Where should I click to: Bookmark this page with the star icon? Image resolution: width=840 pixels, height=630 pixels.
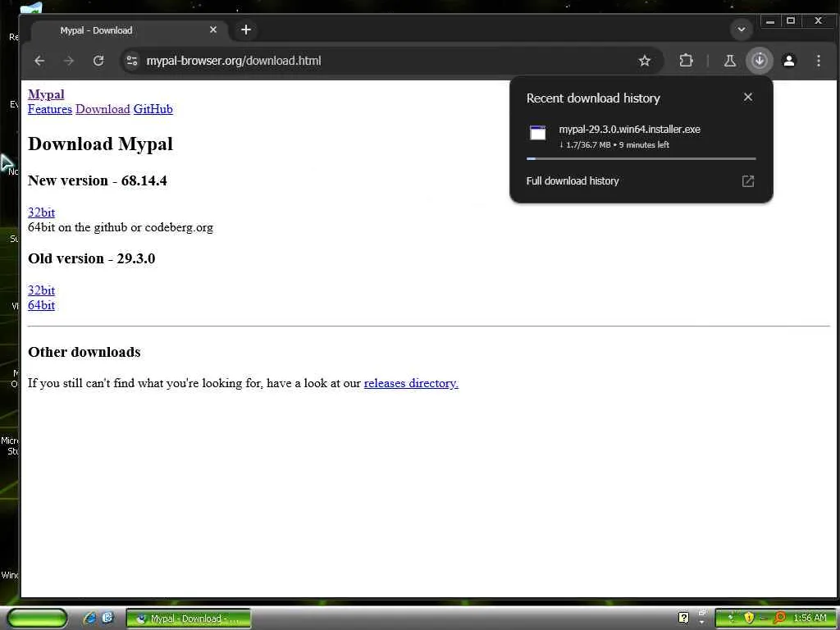(x=645, y=61)
